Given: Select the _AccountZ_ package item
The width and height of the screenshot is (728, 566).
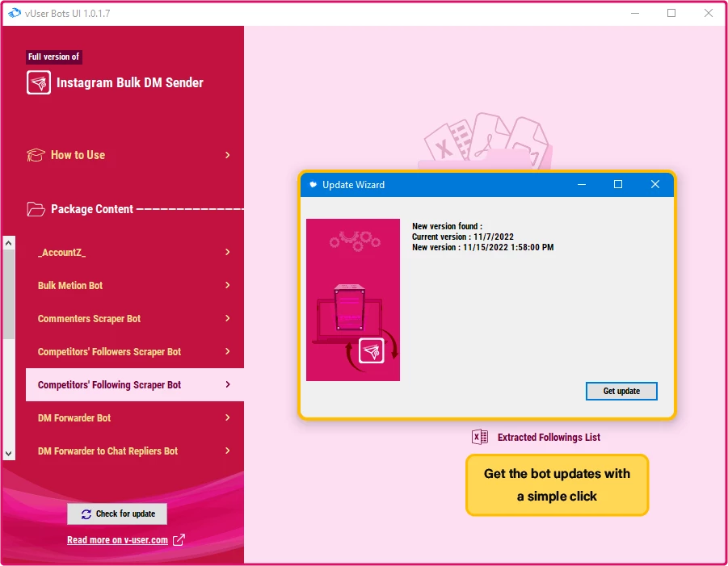Looking at the screenshot, I should 135,252.
